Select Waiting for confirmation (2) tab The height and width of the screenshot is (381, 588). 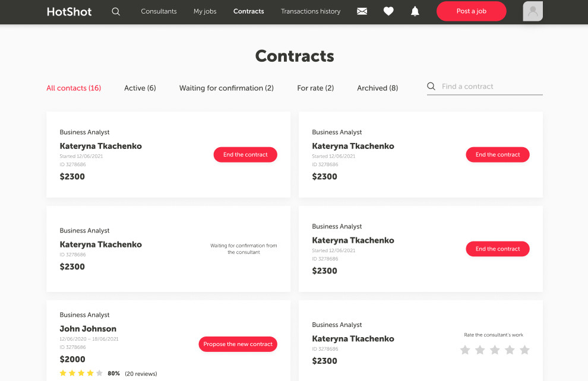(x=226, y=88)
